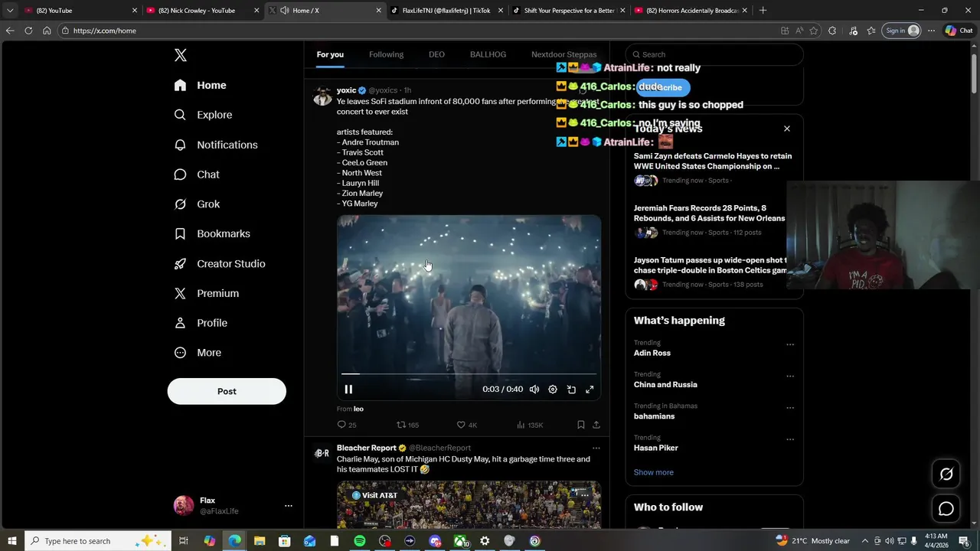Seek on the video progress bar
980x551 pixels.
pyautogui.click(x=469, y=373)
